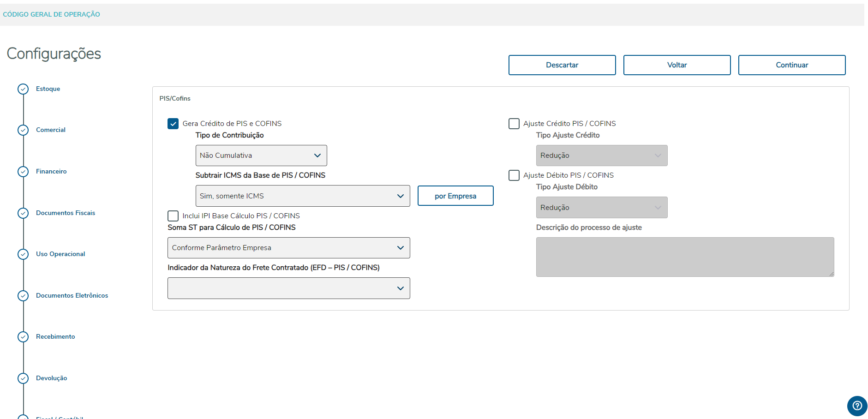Click the Descrição do processo de ajuste field
This screenshot has width=868, height=419.
[x=684, y=257]
